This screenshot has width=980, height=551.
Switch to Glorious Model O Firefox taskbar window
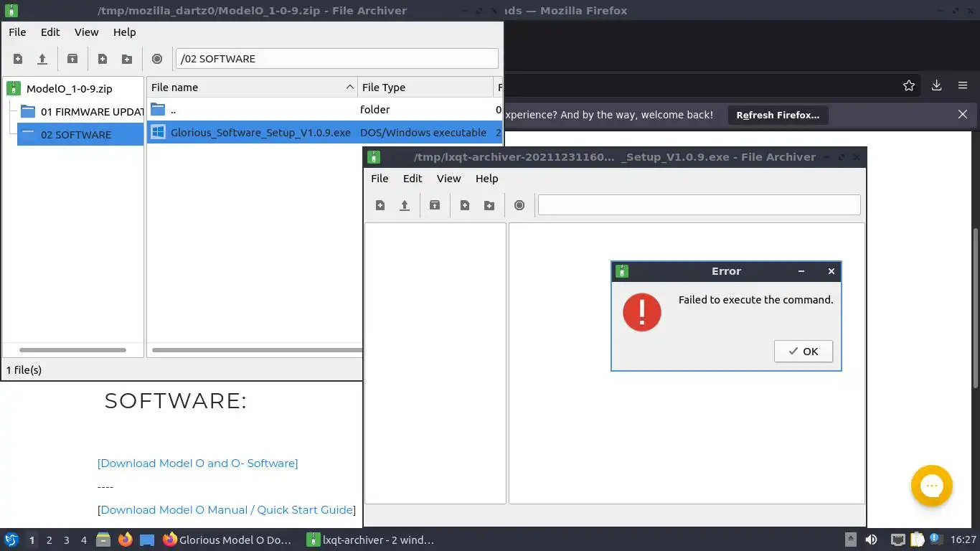pyautogui.click(x=227, y=540)
